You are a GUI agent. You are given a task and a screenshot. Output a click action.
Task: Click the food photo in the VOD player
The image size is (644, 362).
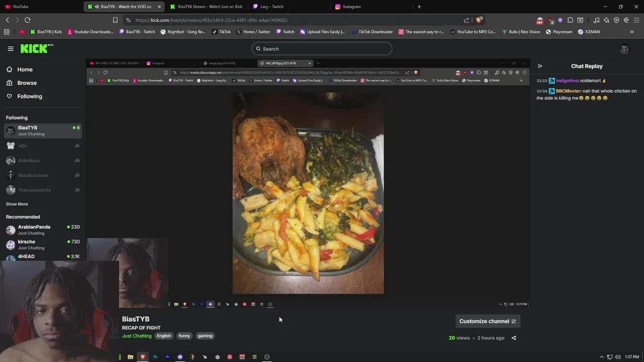pos(308,193)
